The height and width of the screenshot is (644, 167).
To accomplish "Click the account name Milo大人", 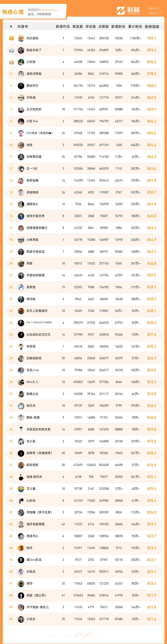I will (32, 382).
